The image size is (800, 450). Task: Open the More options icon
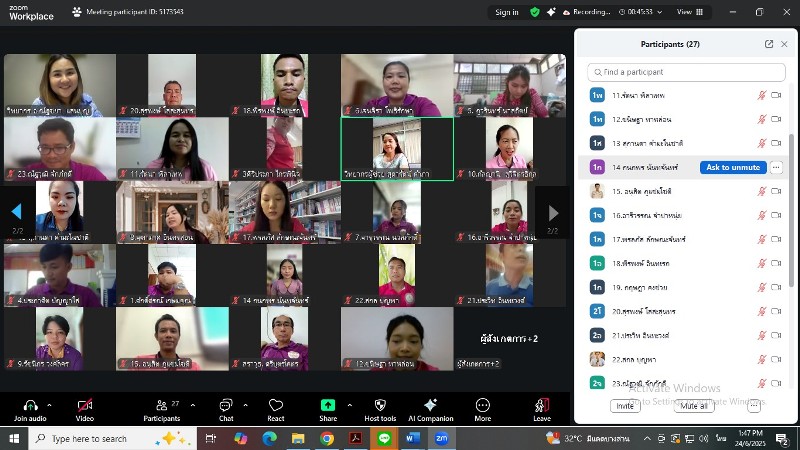(x=483, y=405)
